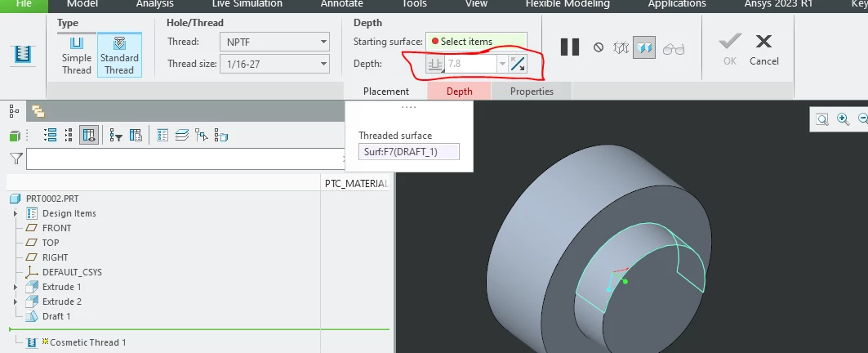
Task: Switch to the Tools ribbon tab
Action: point(414,4)
